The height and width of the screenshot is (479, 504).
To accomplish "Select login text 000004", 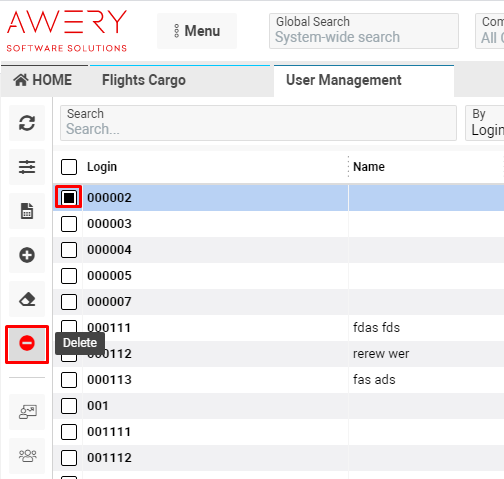I will 109,250.
